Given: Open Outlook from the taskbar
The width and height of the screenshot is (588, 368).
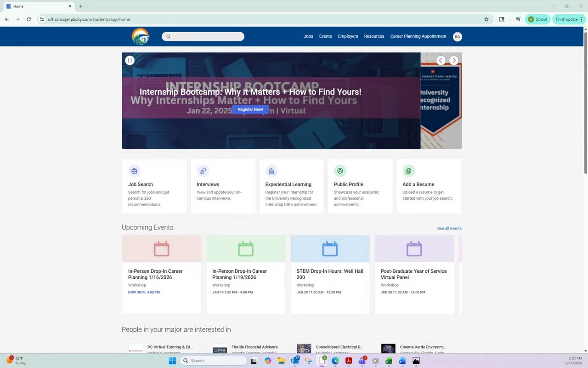Looking at the screenshot, I should 294,361.
